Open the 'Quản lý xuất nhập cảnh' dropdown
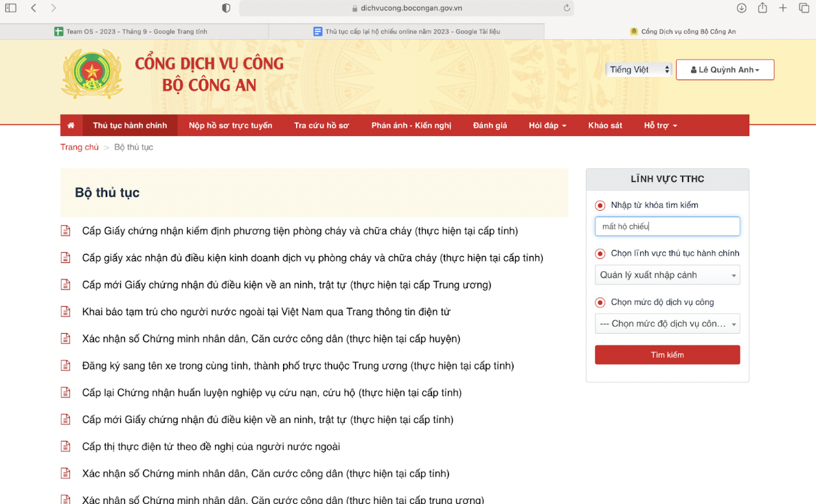816x504 pixels. coord(667,275)
